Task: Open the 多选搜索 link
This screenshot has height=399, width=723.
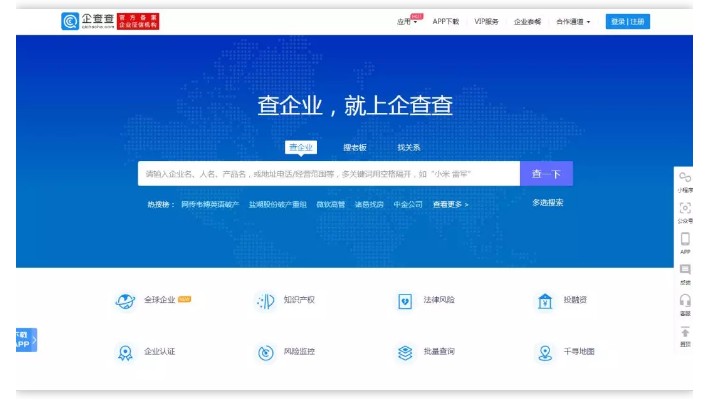Action: coord(548,202)
